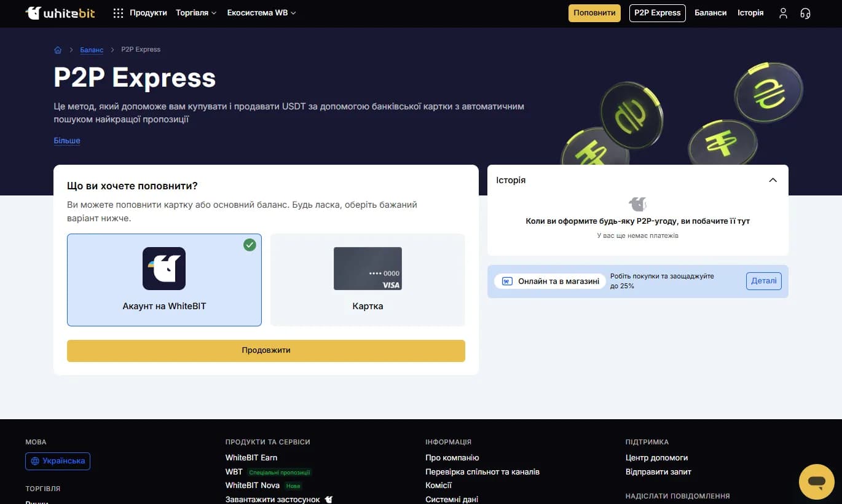Open the Системні дані footer link
Image resolution: width=842 pixels, height=504 pixels.
click(452, 500)
